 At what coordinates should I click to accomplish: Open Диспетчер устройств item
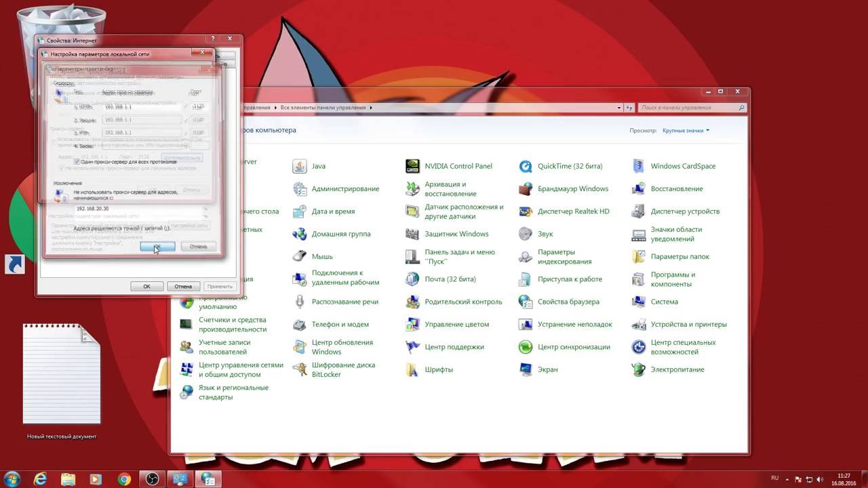point(675,211)
